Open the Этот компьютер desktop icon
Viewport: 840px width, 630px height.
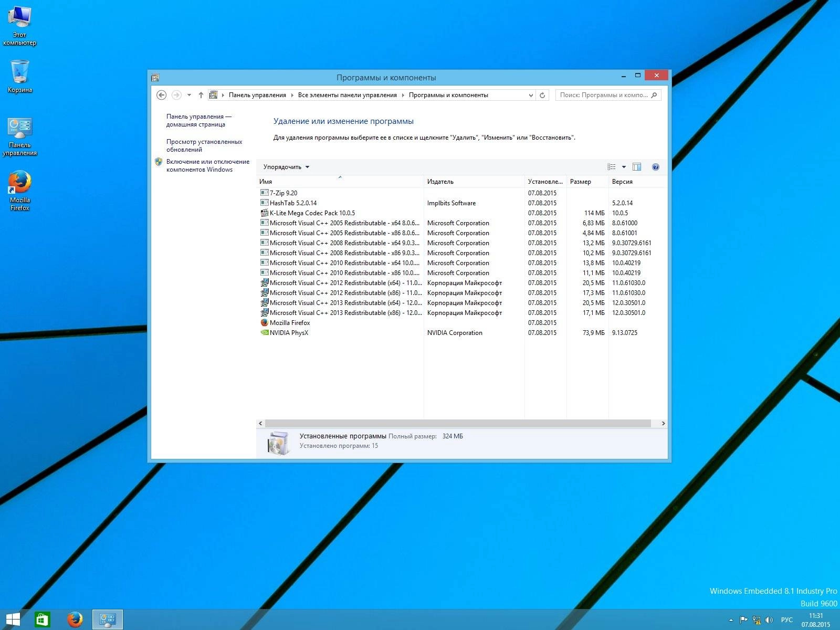coord(19,25)
